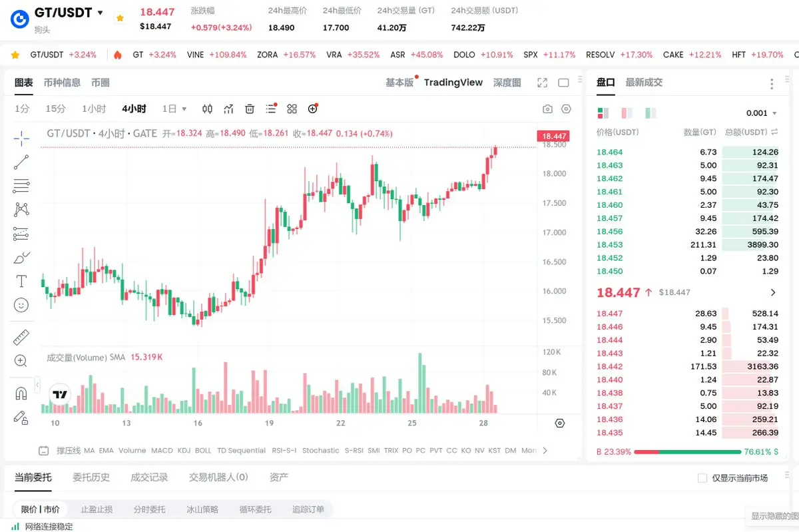Screen dimensions: 799x532
Task: Select the 冰山策略 order type
Action: point(202,509)
